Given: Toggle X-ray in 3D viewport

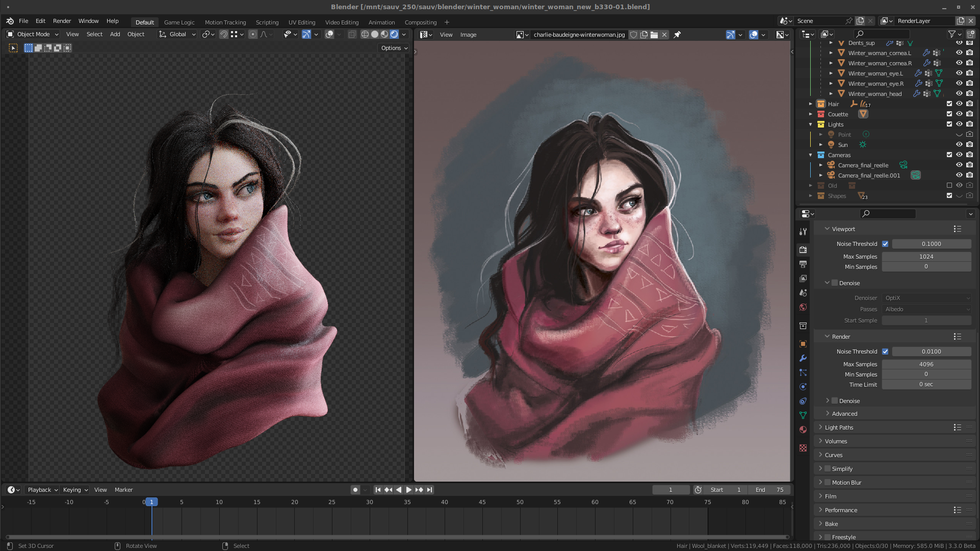Looking at the screenshot, I should pyautogui.click(x=352, y=34).
